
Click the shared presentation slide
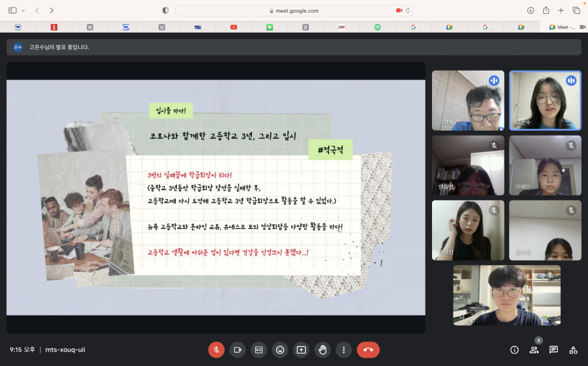click(x=215, y=197)
